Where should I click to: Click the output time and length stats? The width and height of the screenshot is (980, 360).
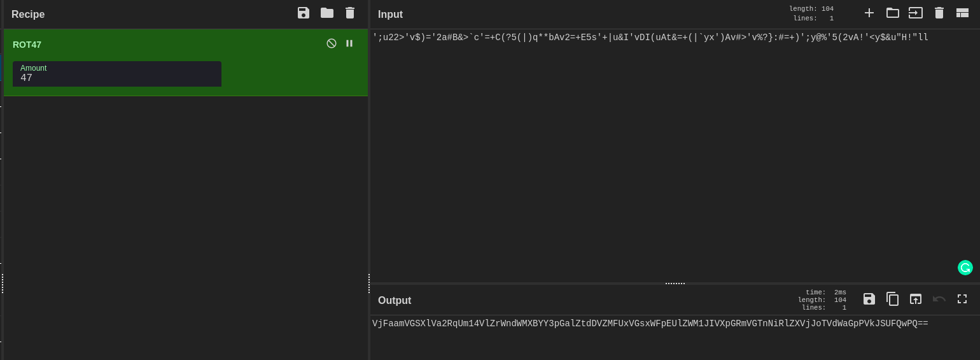[x=822, y=300]
